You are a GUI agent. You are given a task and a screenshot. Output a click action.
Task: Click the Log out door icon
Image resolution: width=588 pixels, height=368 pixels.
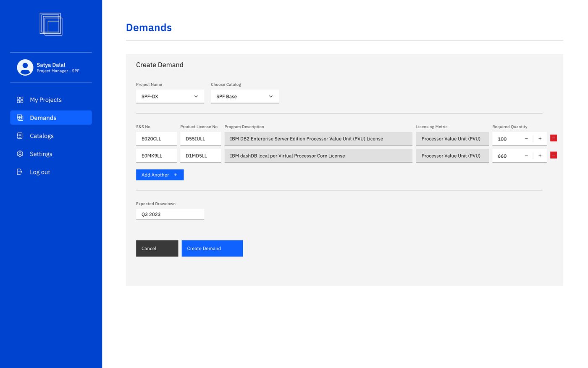(20, 172)
